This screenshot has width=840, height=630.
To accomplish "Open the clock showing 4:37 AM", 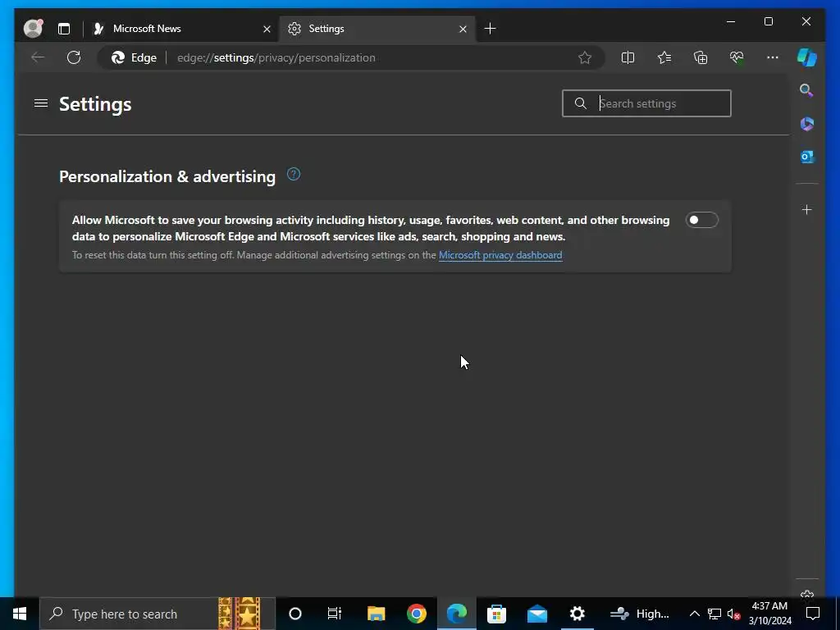I will (769, 614).
